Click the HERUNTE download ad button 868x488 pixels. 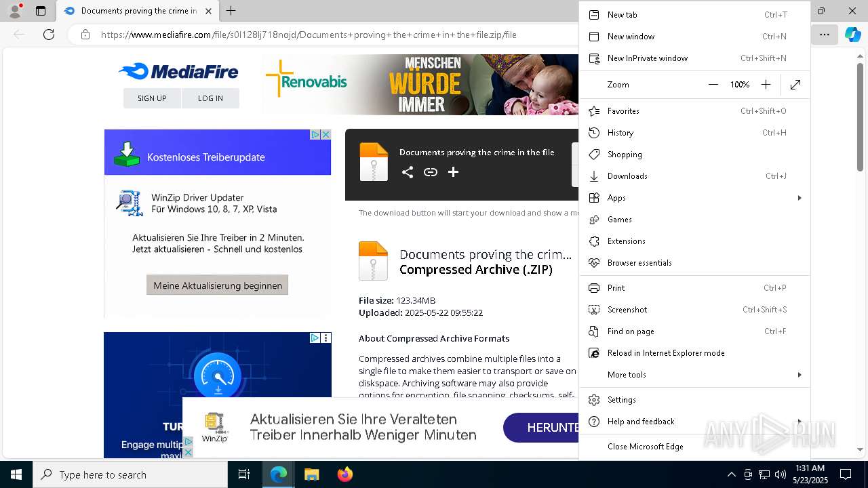tap(540, 427)
